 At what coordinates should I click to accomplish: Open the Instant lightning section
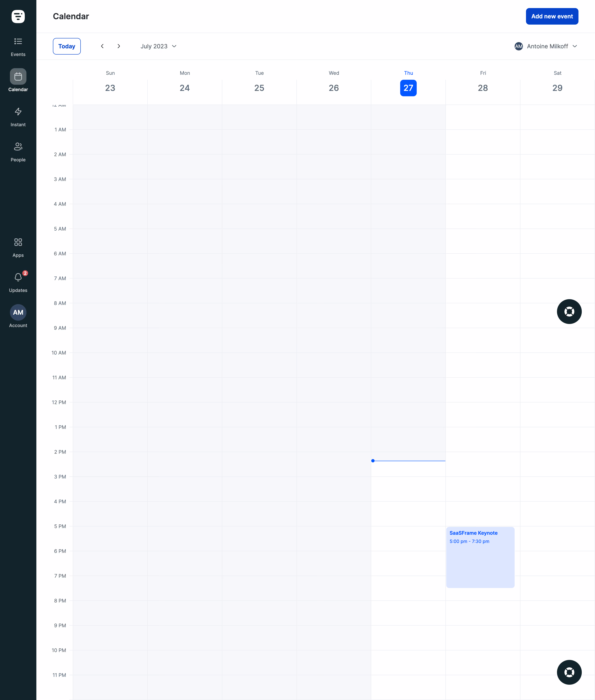tap(18, 117)
